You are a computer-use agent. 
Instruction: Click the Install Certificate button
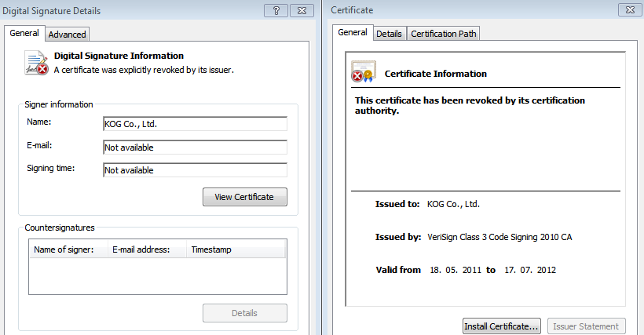(502, 326)
